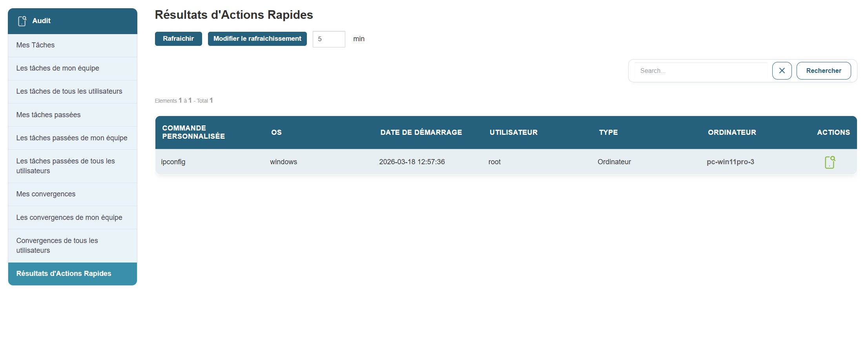
Task: Navigate to Les tâches passées de mon équipe
Action: (x=72, y=138)
